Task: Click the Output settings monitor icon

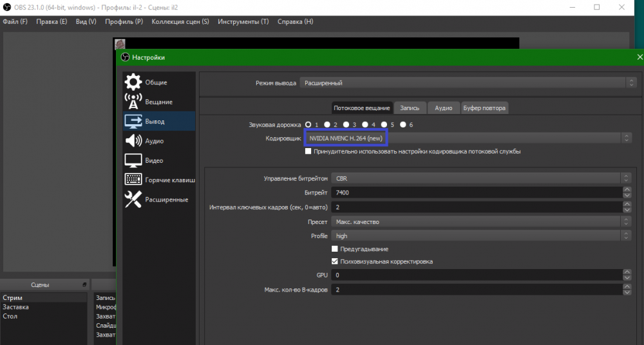Action: tap(133, 121)
